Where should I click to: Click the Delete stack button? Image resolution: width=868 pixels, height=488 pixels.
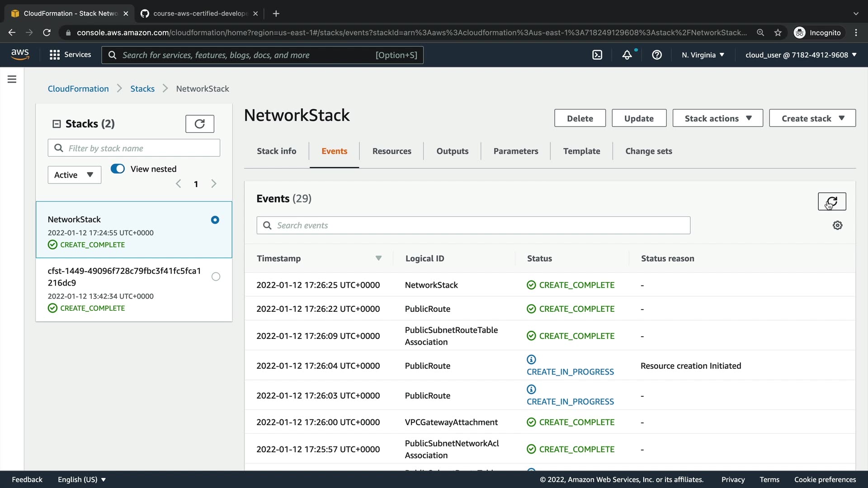pos(580,118)
